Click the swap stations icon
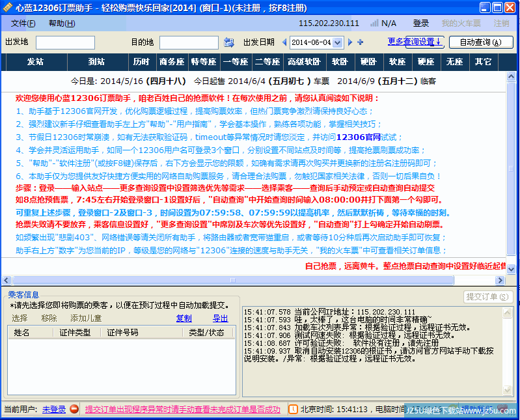The image size is (520, 420). [228, 42]
